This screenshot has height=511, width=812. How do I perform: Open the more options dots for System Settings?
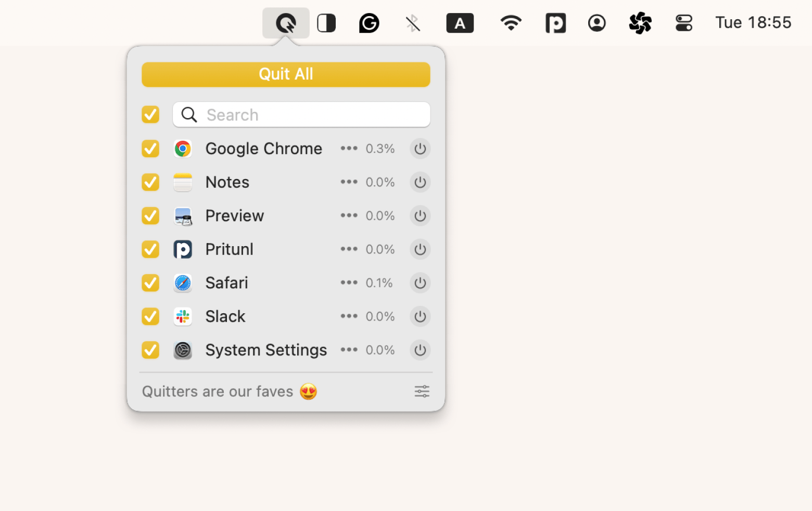(x=349, y=350)
